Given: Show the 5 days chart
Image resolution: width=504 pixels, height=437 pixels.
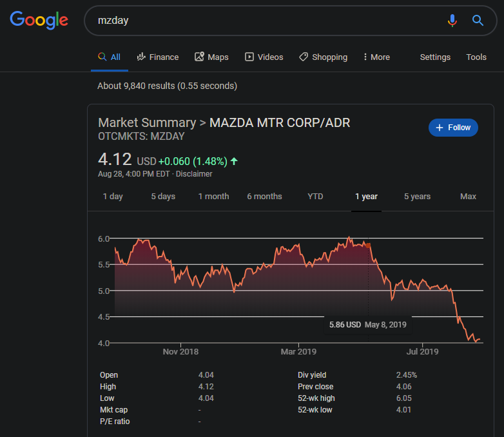Looking at the screenshot, I should click(163, 197).
